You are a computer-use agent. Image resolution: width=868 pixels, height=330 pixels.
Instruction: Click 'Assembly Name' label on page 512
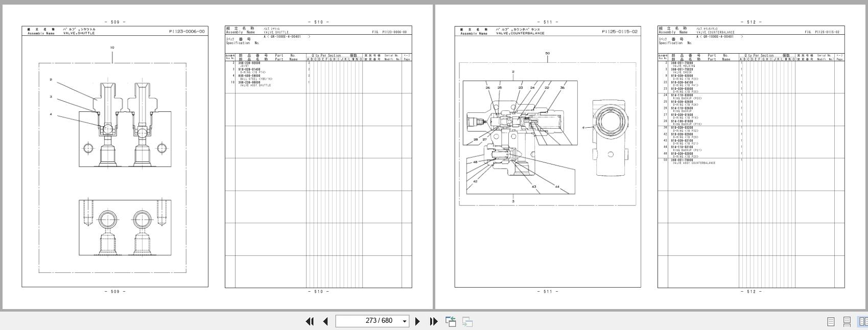(x=673, y=32)
